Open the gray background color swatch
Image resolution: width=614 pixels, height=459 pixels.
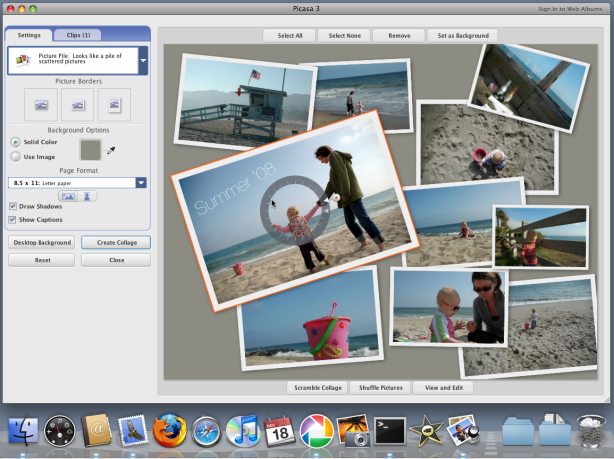(90, 149)
